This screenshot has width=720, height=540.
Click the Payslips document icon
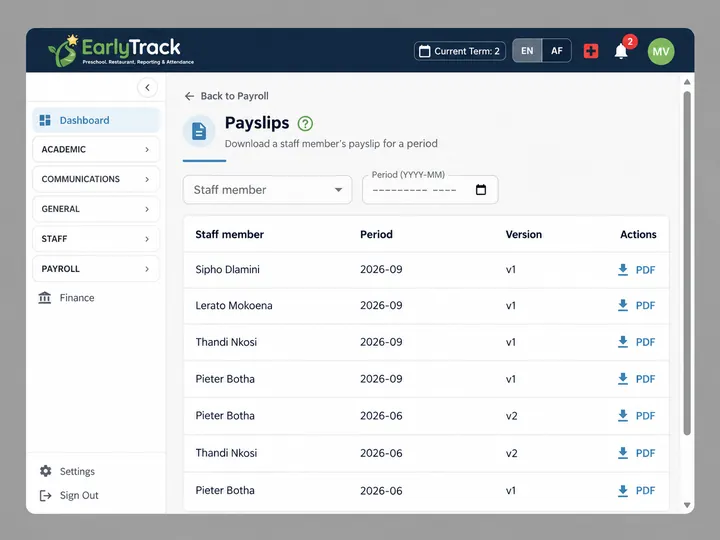[199, 131]
